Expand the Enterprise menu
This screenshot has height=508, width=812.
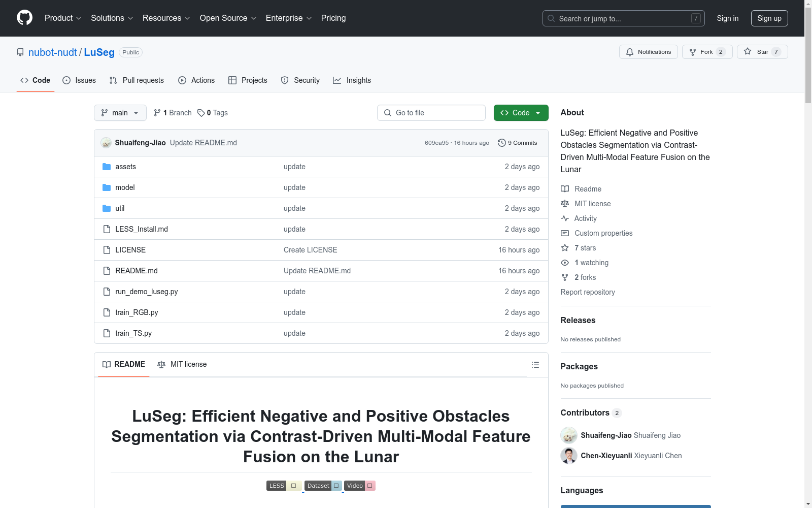(x=289, y=18)
